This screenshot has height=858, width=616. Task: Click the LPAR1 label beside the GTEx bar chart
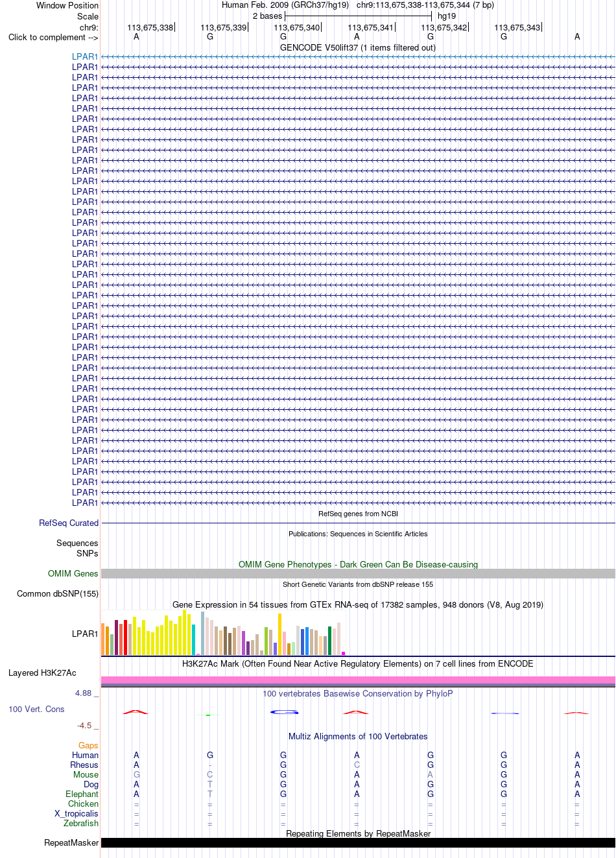[x=85, y=634]
